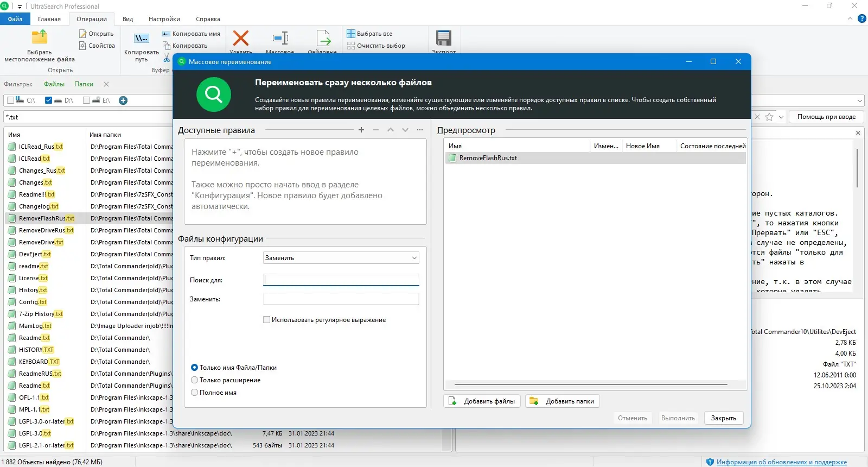The image size is (868, 467).
Task: Clear the search field X icon
Action: click(757, 117)
